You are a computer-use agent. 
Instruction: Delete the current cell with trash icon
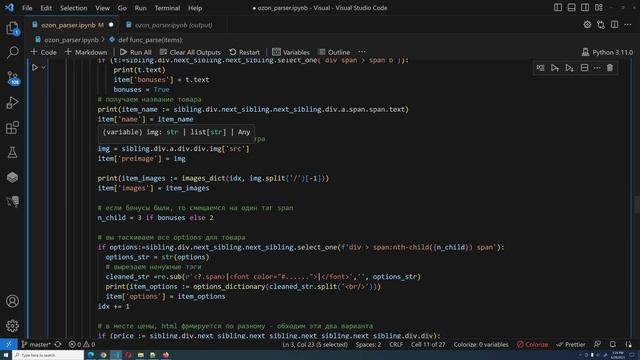610,68
